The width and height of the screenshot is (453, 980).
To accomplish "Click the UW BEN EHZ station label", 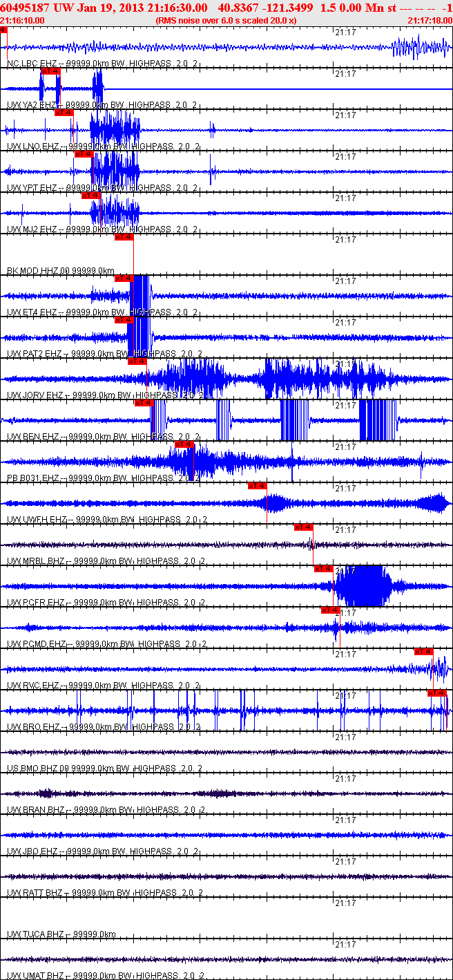I will (x=104, y=437).
